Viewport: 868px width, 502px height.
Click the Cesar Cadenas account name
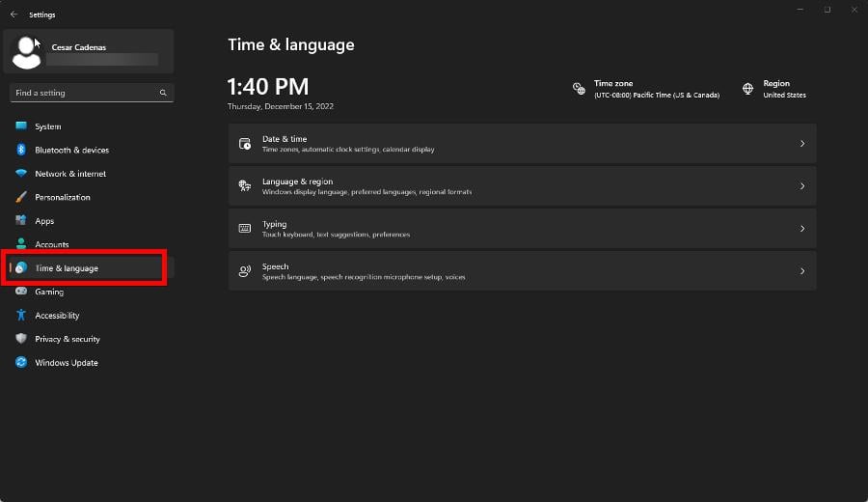click(79, 47)
